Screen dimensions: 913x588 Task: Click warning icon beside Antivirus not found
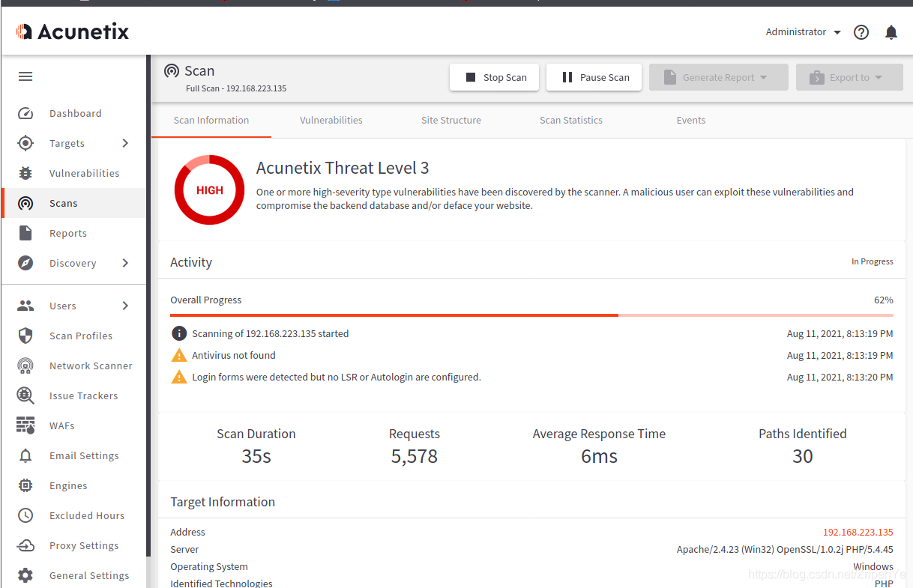(x=179, y=355)
